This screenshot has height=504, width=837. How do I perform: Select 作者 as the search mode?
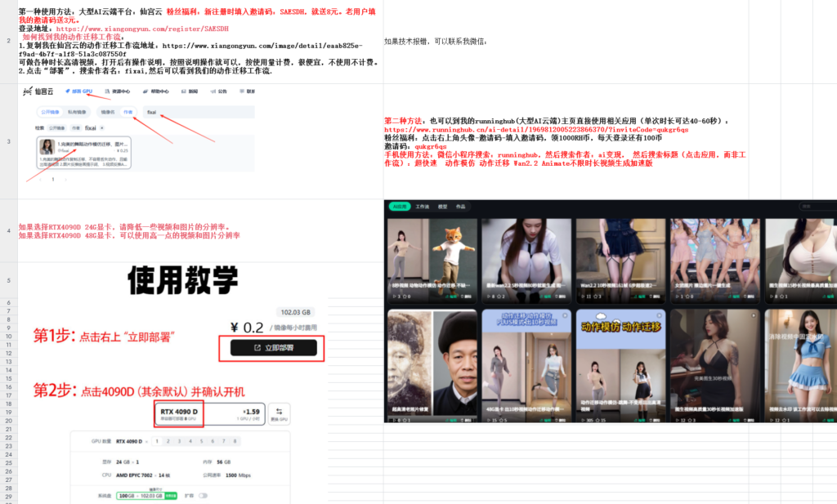[129, 112]
